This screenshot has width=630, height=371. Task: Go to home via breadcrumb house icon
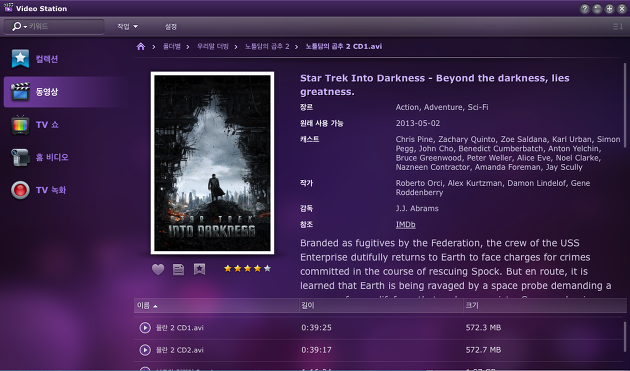pos(141,47)
